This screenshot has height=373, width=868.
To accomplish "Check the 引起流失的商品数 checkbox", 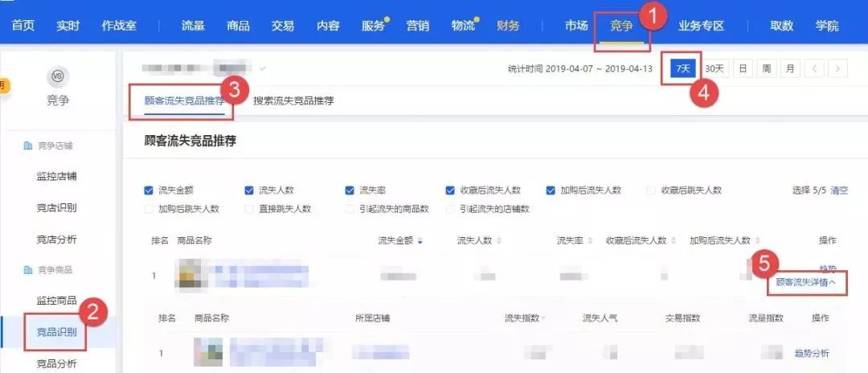I will pos(350,209).
